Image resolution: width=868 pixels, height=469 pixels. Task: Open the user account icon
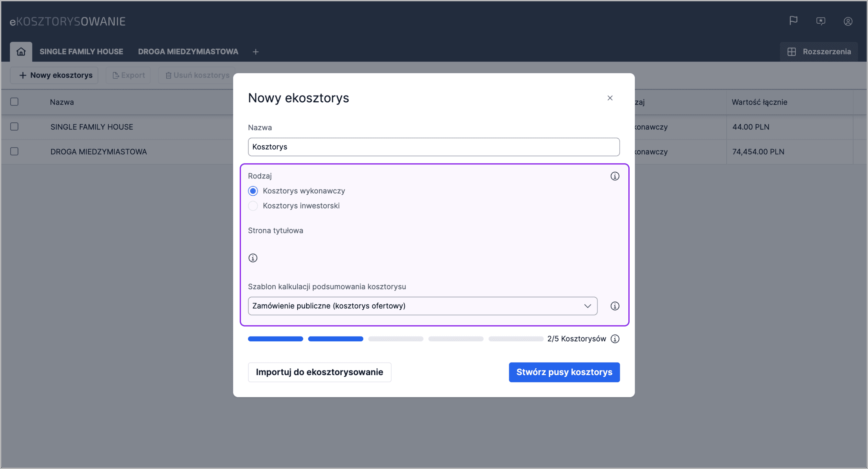848,21
